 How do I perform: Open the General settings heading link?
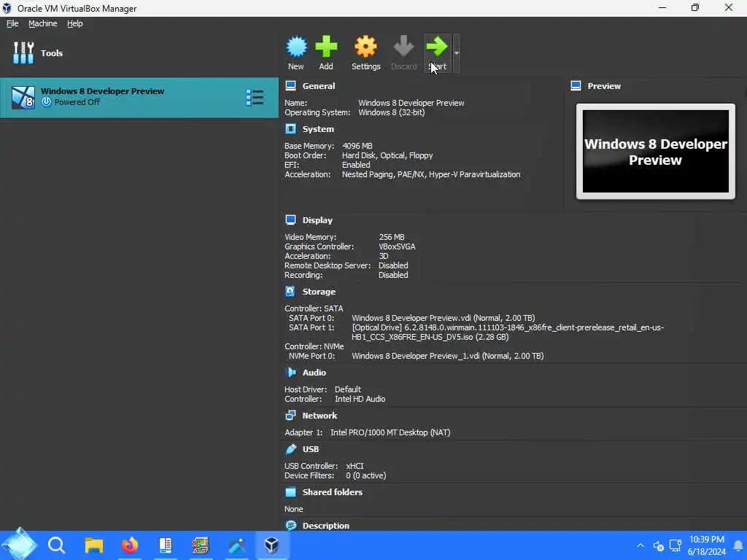319,86
